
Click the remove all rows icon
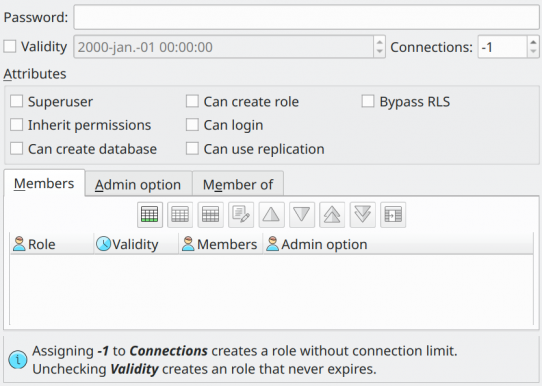point(211,215)
